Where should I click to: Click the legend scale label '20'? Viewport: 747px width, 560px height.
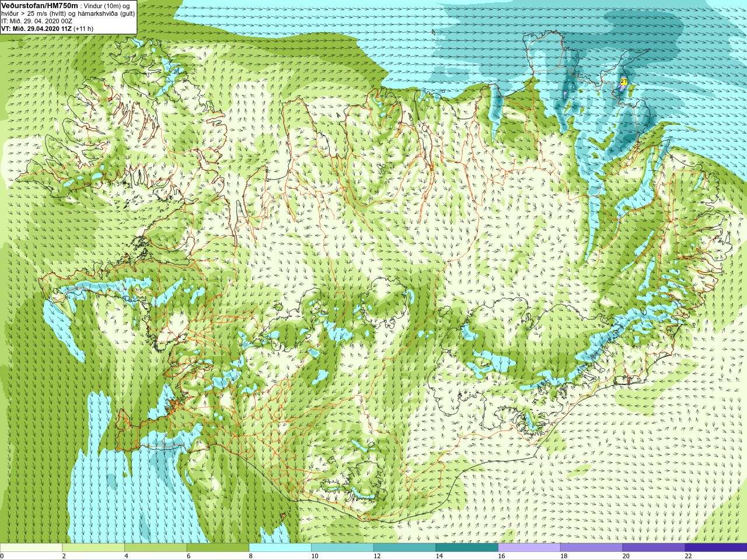tap(626, 556)
